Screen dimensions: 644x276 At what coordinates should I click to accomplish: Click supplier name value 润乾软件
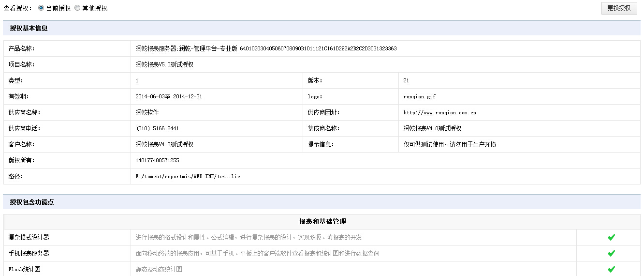147,113
